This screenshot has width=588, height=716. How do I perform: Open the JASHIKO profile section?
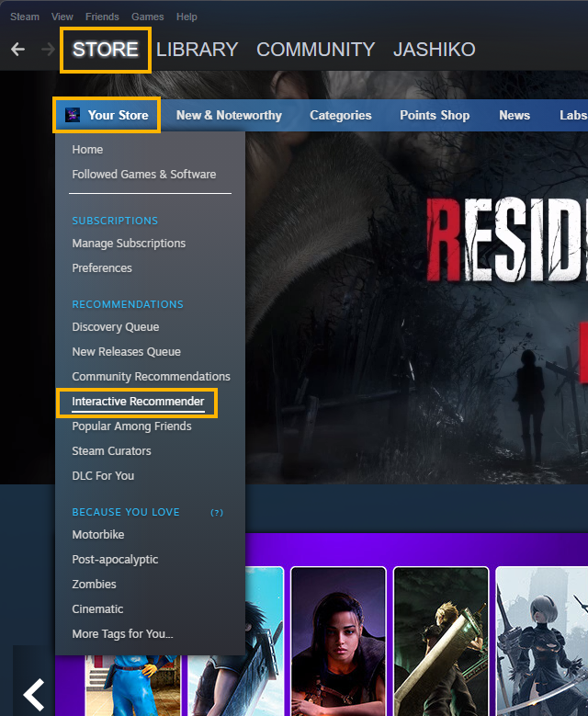(x=435, y=50)
